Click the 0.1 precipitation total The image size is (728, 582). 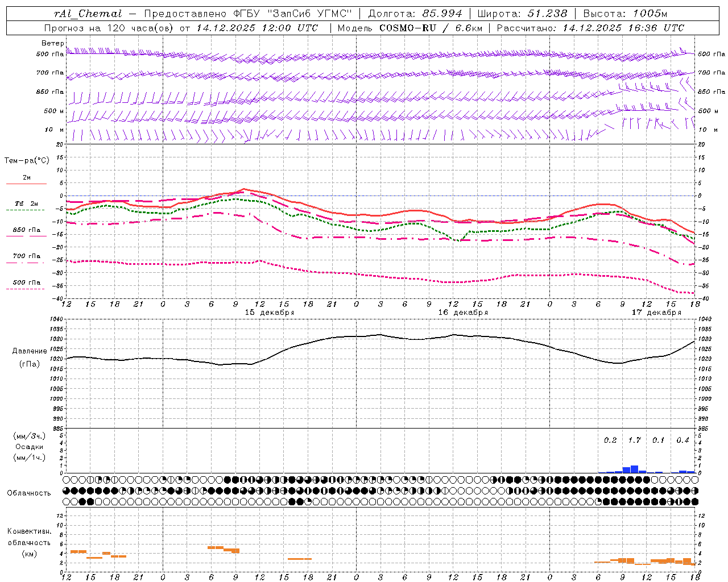(658, 440)
